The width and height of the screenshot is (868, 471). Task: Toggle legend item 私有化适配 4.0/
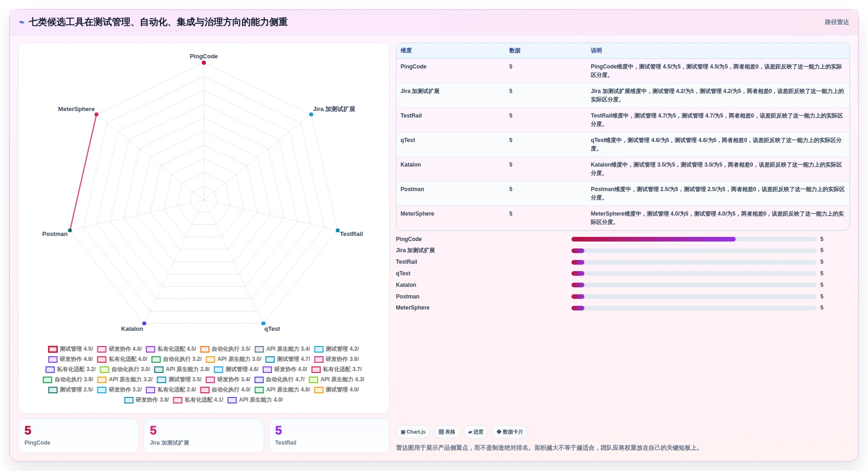122,359
